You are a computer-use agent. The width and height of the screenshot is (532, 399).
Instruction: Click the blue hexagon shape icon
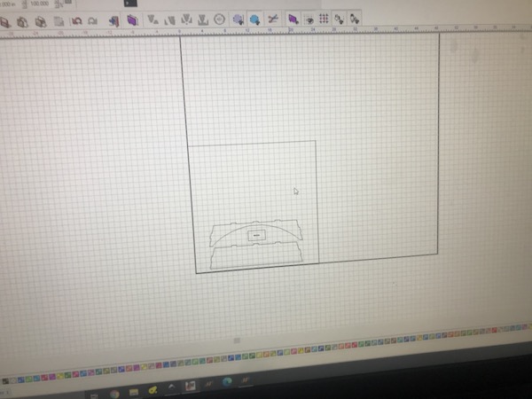tap(254, 20)
